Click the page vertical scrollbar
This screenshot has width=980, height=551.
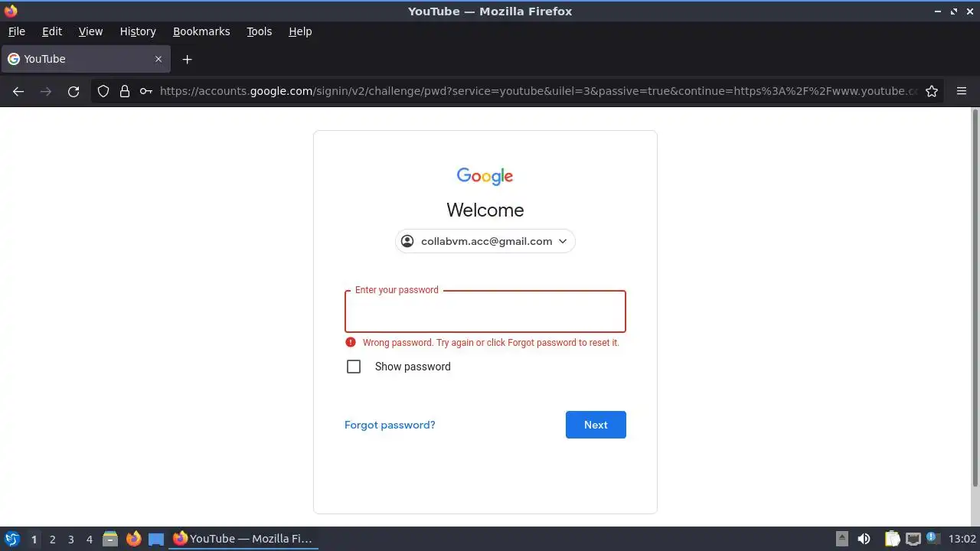coord(975,297)
